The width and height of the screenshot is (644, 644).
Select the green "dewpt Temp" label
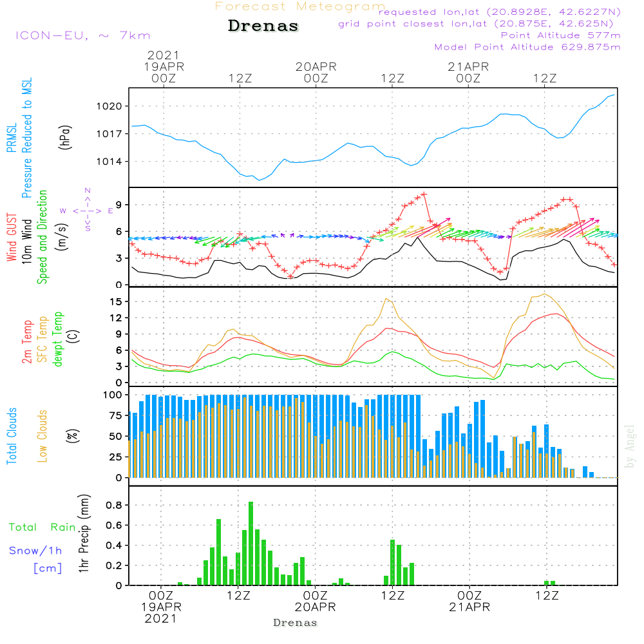[57, 339]
